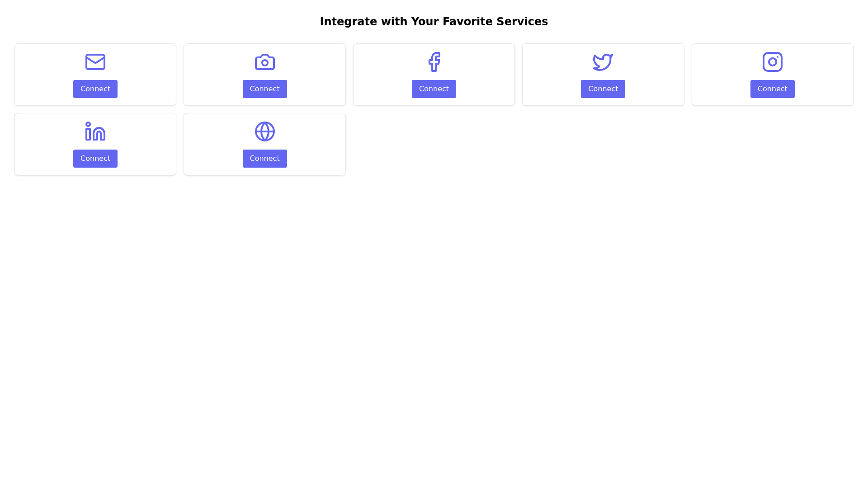Click the Facebook logo icon
The image size is (868, 488).
[x=434, y=62]
